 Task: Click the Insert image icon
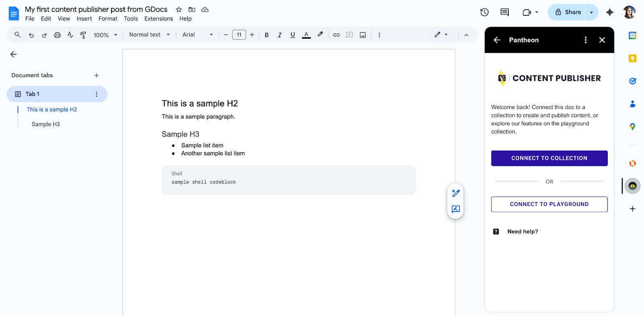click(x=363, y=35)
